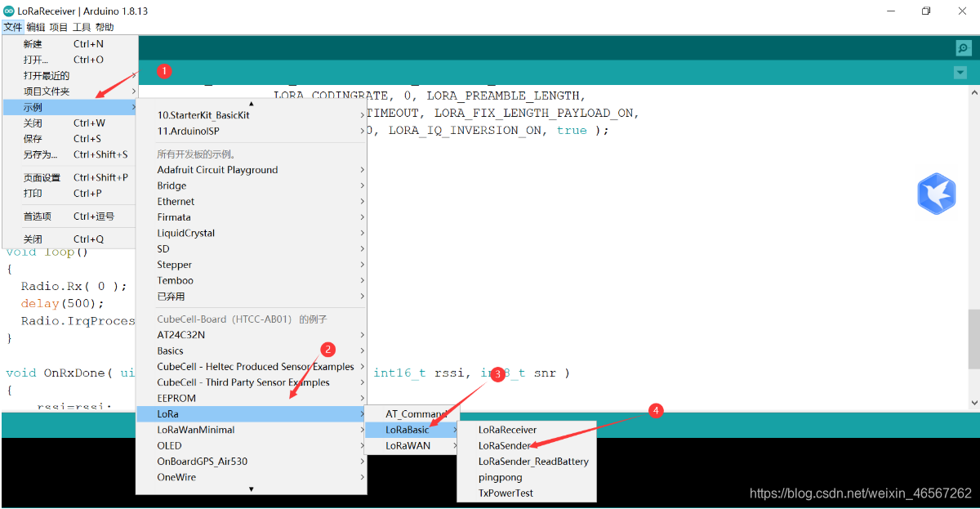Expand the 示例 examples submenu

tap(70, 107)
